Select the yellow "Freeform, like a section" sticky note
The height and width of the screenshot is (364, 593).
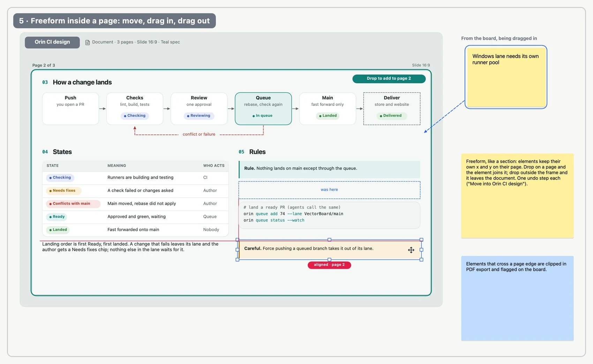517,196
